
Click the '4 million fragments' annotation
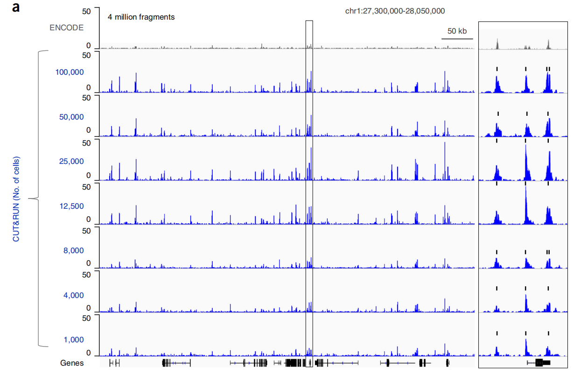[x=141, y=17]
